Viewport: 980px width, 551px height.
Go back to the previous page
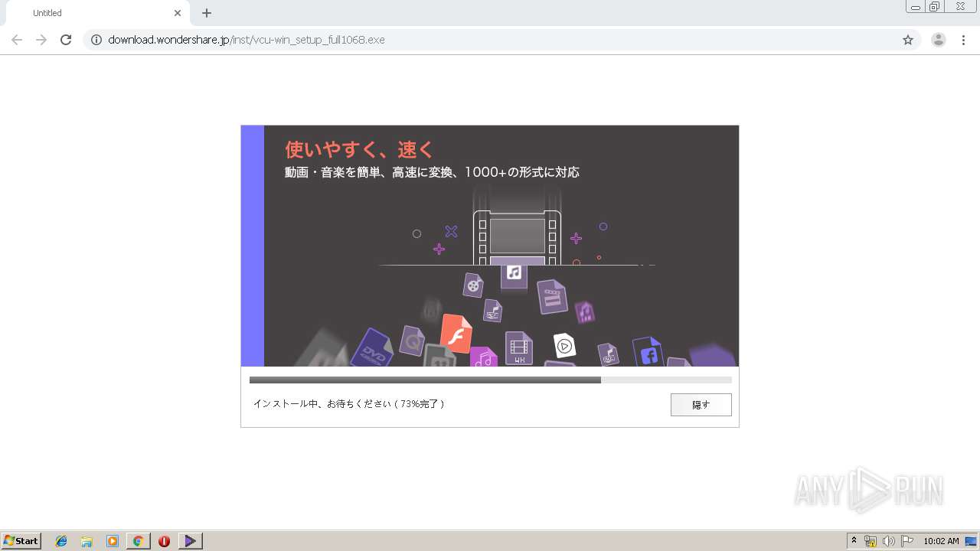[17, 40]
